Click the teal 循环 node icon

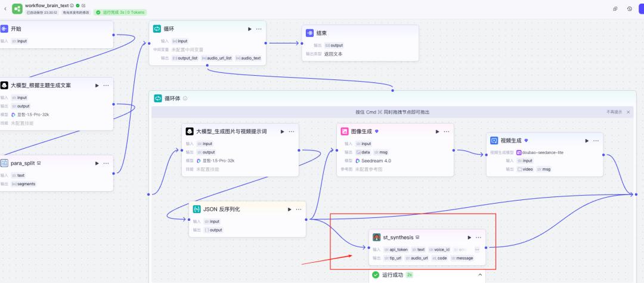[x=157, y=29]
